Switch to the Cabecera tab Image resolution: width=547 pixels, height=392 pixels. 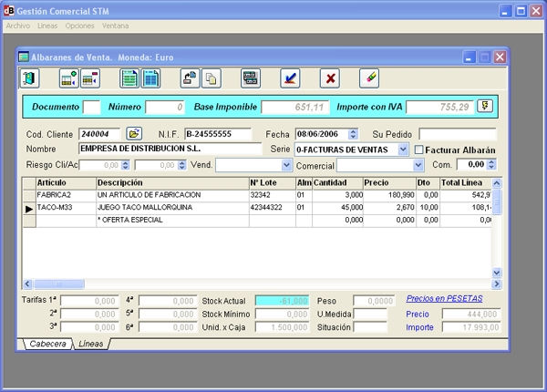tap(46, 344)
